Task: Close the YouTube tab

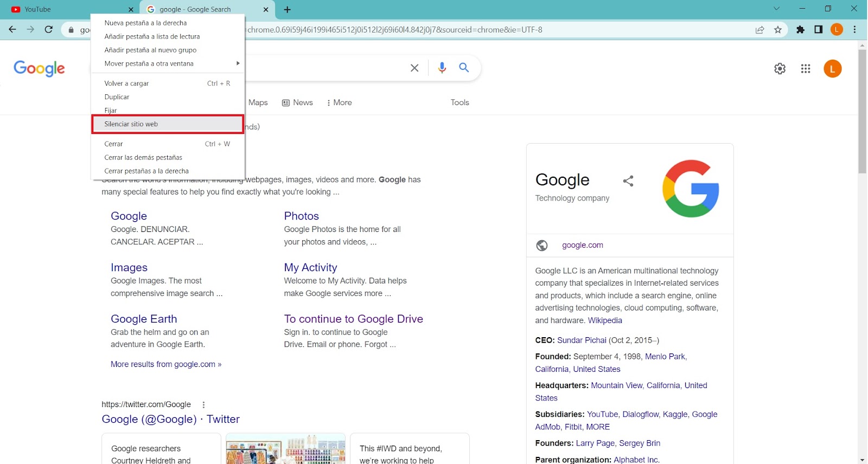Action: [x=131, y=9]
